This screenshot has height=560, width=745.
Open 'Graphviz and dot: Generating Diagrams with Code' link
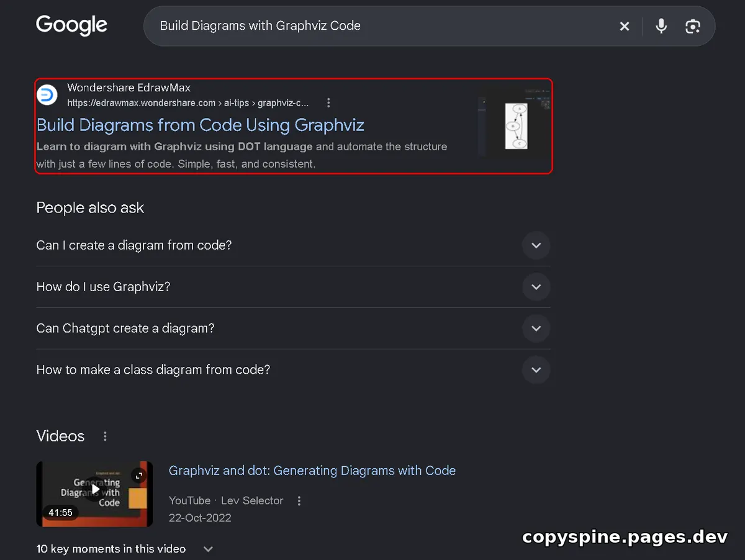312,471
